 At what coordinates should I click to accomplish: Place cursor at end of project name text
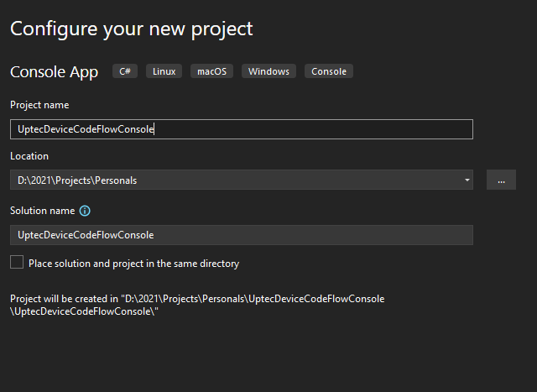coord(155,129)
